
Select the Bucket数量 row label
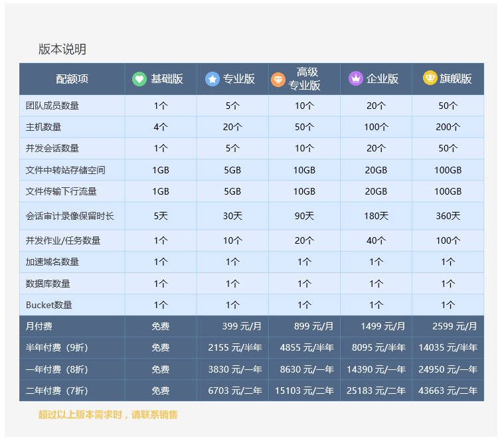pyautogui.click(x=48, y=305)
